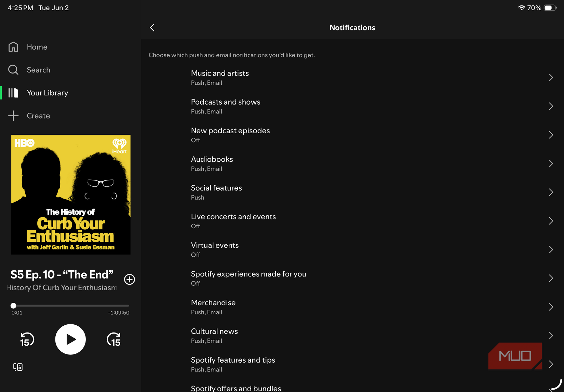Select the Your Library icon
The height and width of the screenshot is (392, 564).
coord(13,93)
